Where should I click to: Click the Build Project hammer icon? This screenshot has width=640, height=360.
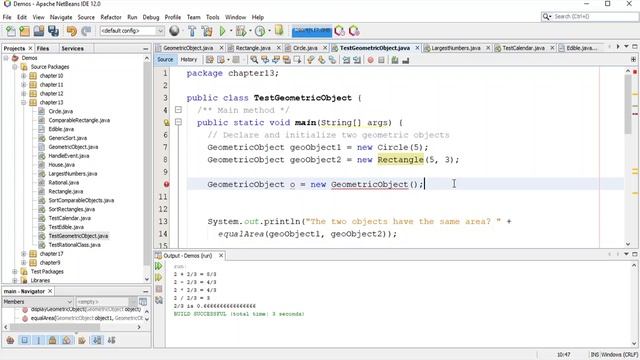click(192, 31)
